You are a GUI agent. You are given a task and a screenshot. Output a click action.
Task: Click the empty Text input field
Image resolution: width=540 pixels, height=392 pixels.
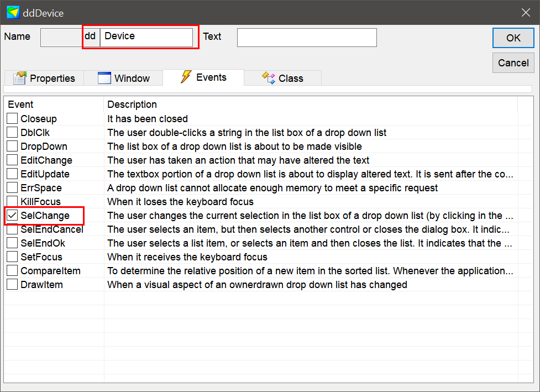click(307, 38)
